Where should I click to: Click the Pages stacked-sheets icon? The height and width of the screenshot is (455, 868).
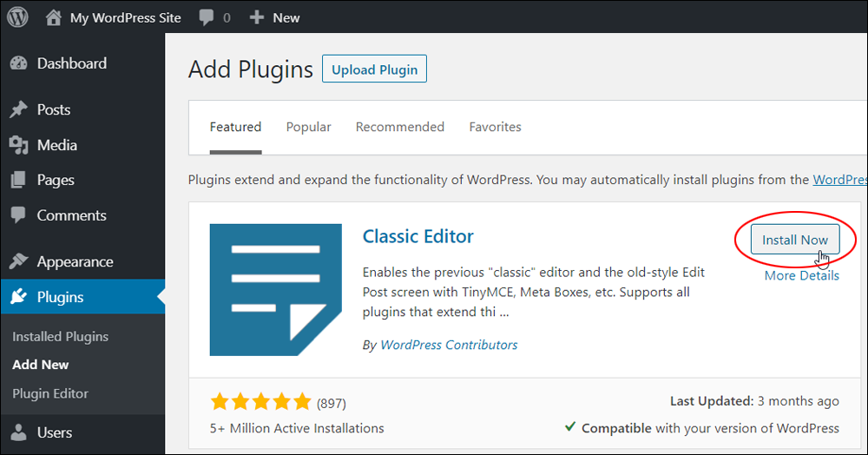[x=17, y=180]
